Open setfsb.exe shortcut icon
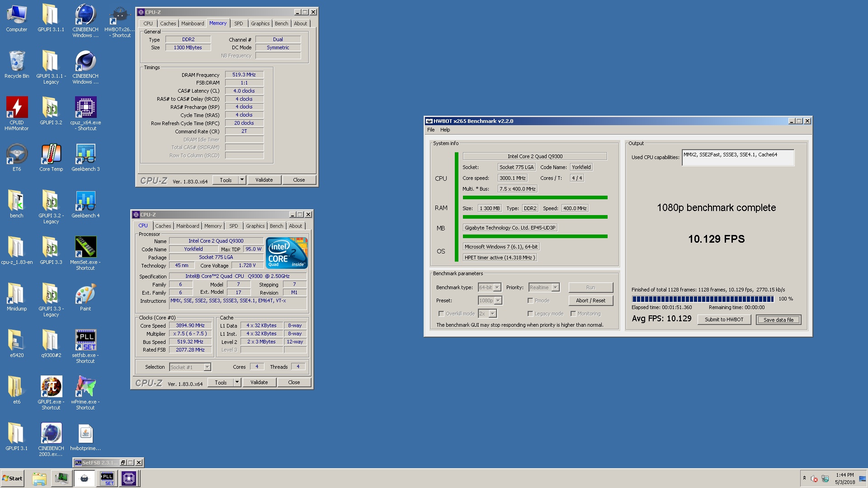Image resolution: width=868 pixels, height=488 pixels. click(85, 346)
